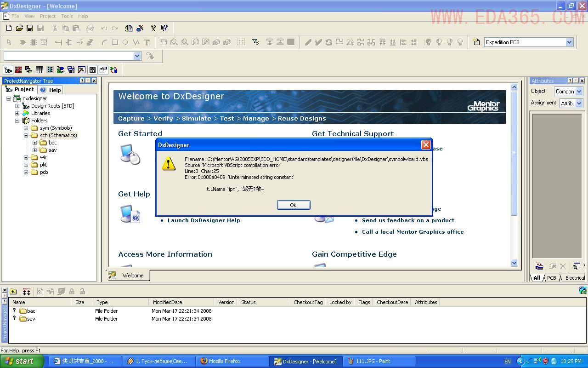Screen dimensions: 588x368
Task: Open the Expedition PCB dropdown
Action: 569,42
